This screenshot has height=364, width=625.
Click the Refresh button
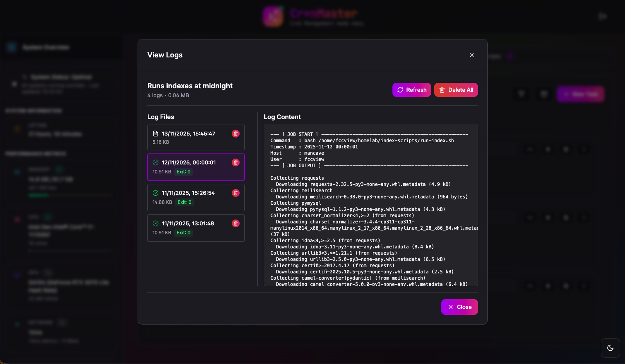[412, 90]
